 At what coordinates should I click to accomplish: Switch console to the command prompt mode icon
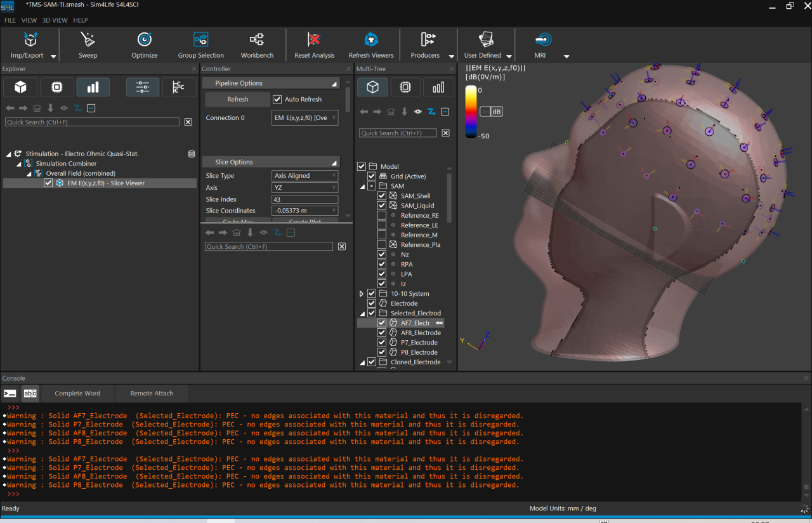(10, 394)
